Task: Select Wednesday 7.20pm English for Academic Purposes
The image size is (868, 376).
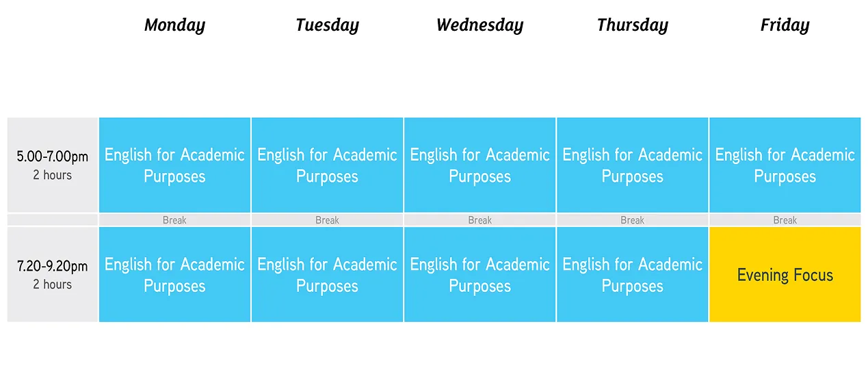Action: (x=479, y=274)
